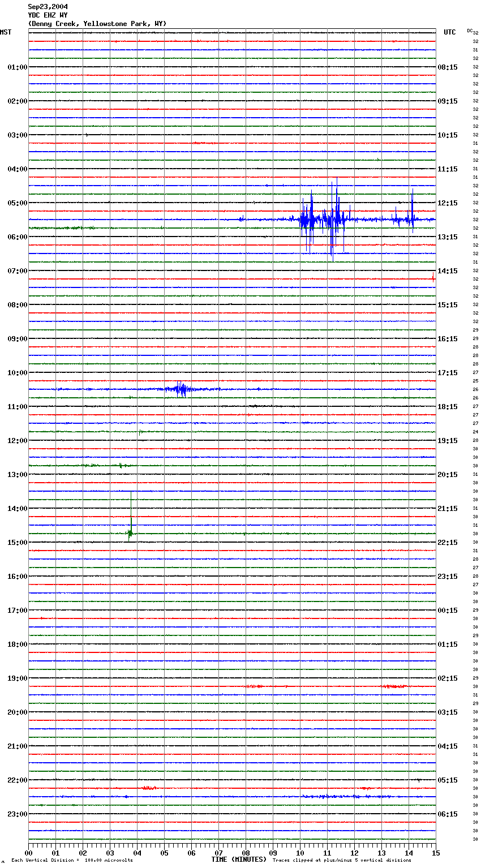The width and height of the screenshot is (481, 868).
Task: Click the 10 minute tick label on x-axis
Action: [x=300, y=853]
